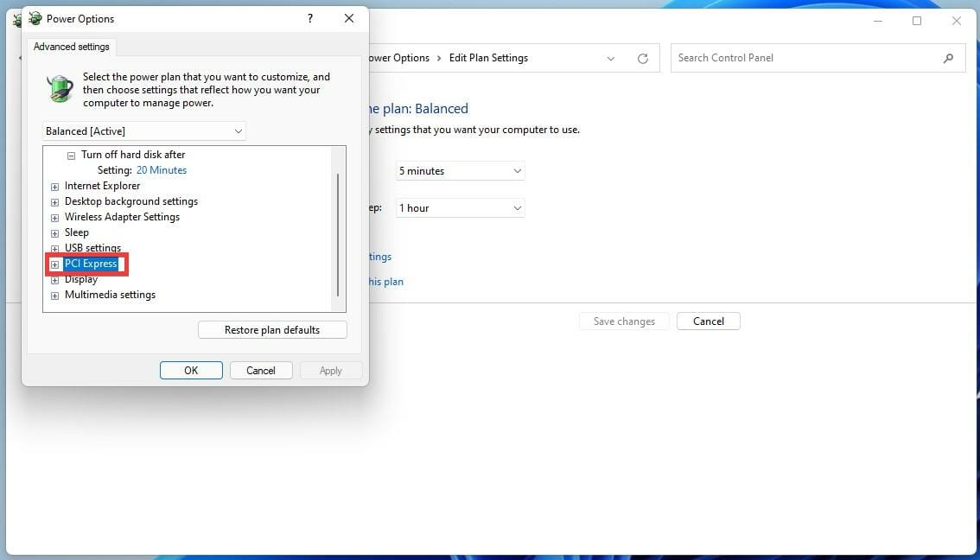This screenshot has height=560, width=980.
Task: Click the 20 Minutes setting link
Action: pyautogui.click(x=162, y=169)
